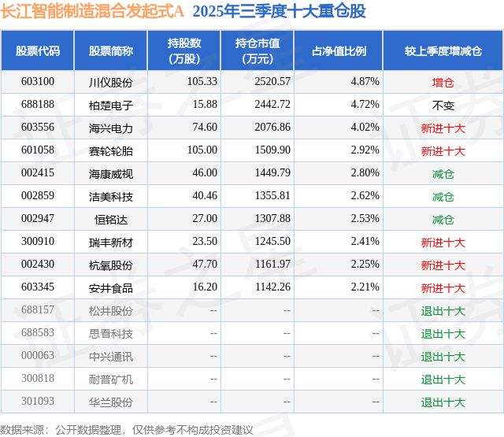This screenshot has height=437, width=504.
Task: Click the 增仓 status for 川仪股份
Action: coord(443,83)
